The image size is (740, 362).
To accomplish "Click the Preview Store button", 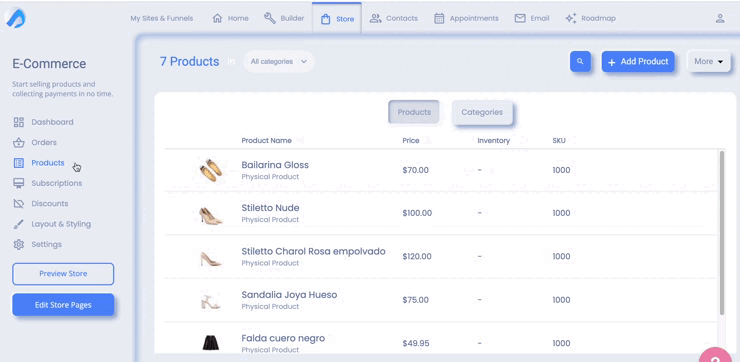I will [x=63, y=274].
